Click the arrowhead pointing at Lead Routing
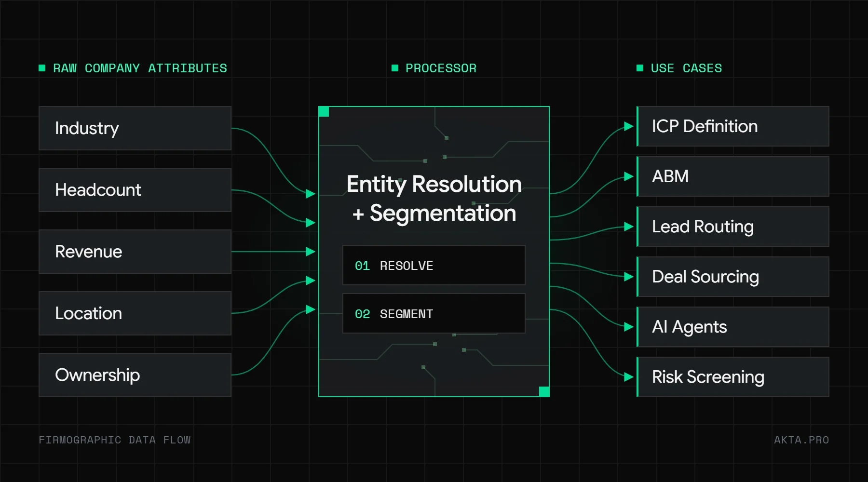This screenshot has height=482, width=868. click(x=628, y=227)
